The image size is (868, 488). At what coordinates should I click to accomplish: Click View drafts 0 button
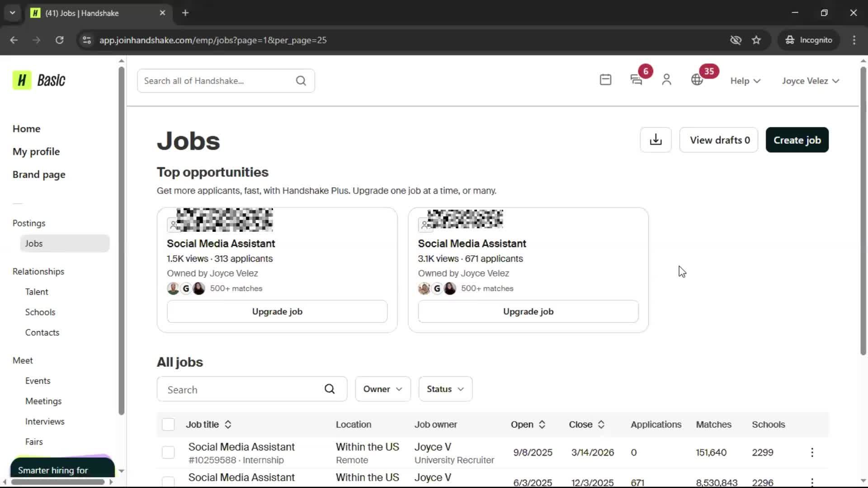pyautogui.click(x=719, y=140)
